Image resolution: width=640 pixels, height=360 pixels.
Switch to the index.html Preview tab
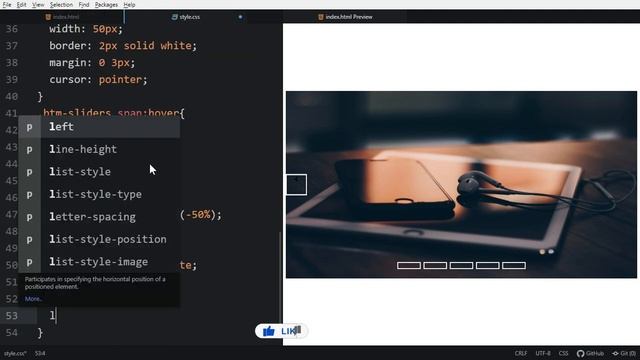pyautogui.click(x=345, y=17)
